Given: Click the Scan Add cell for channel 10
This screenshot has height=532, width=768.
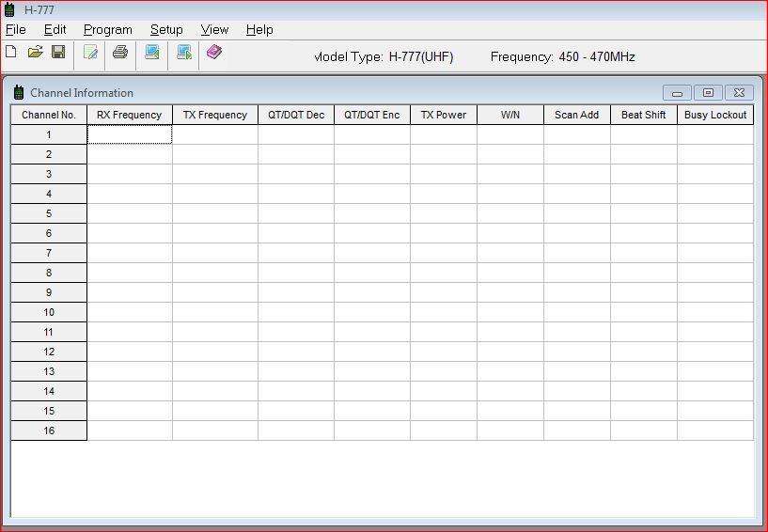Looking at the screenshot, I should (576, 312).
